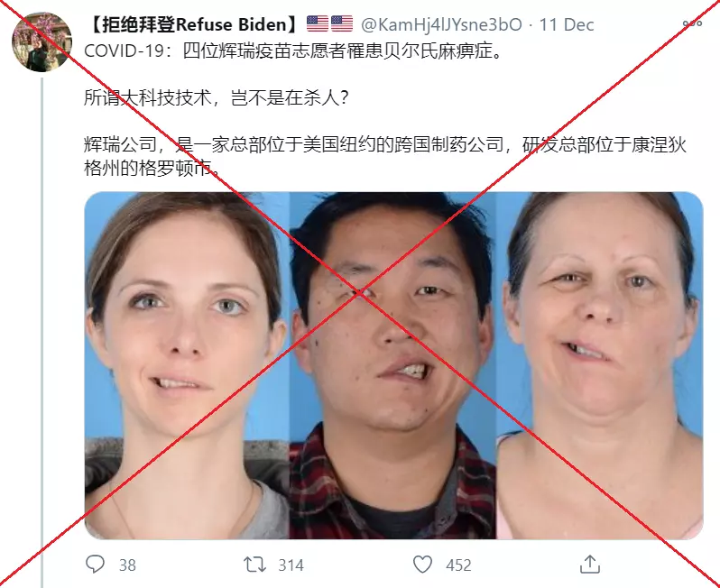
Task: Click the first US flag emoji
Action: [x=318, y=23]
